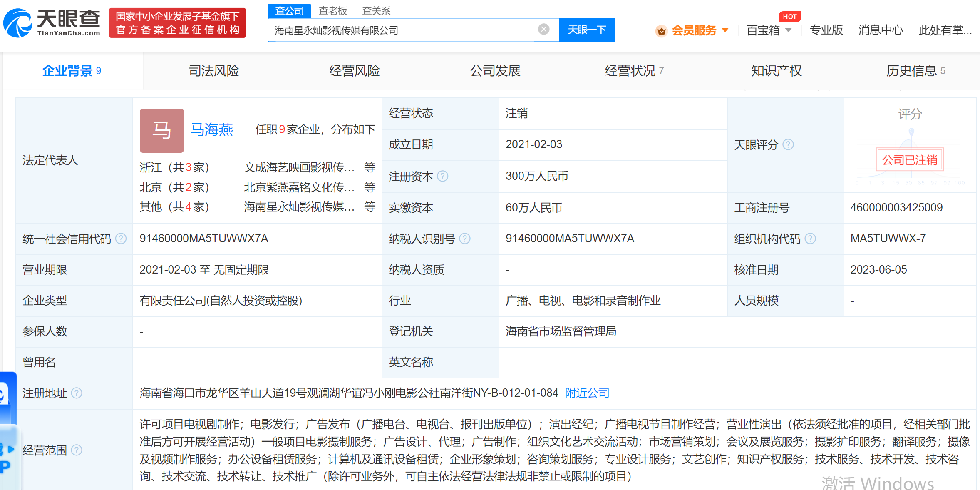
Task: Click help icon beside 经营范围
Action: pos(77,450)
